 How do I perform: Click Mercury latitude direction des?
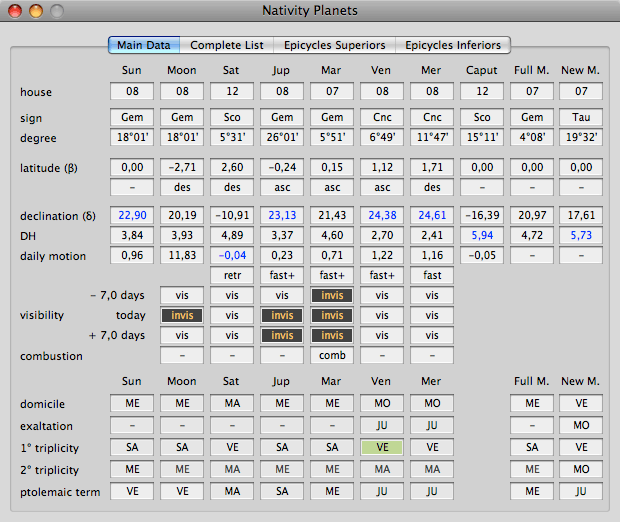click(x=432, y=187)
